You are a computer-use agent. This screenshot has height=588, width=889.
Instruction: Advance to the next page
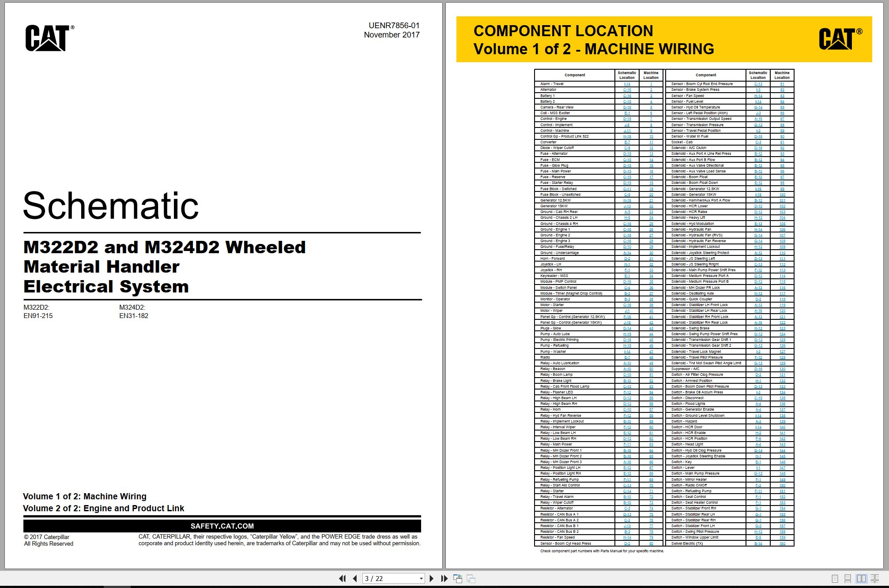(x=432, y=578)
